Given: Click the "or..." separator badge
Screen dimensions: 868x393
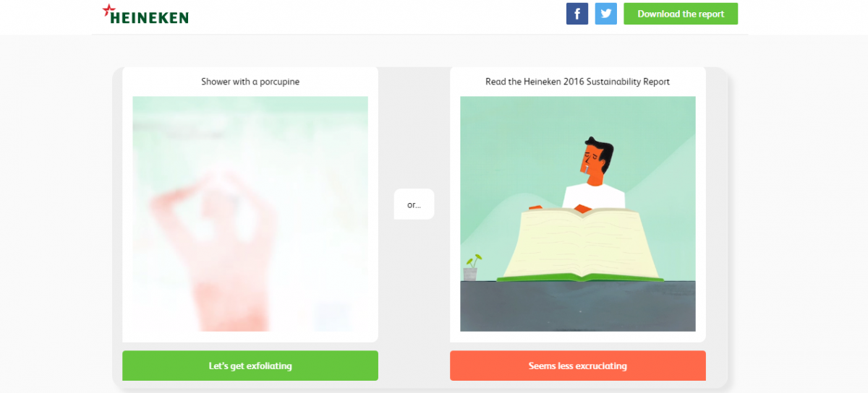Looking at the screenshot, I should click(414, 204).
